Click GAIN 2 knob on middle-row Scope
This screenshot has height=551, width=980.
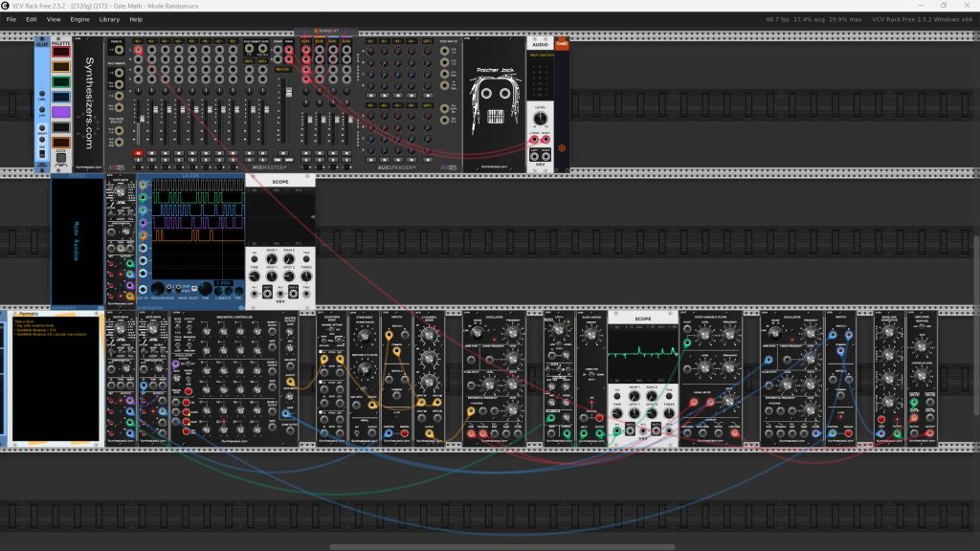(289, 258)
